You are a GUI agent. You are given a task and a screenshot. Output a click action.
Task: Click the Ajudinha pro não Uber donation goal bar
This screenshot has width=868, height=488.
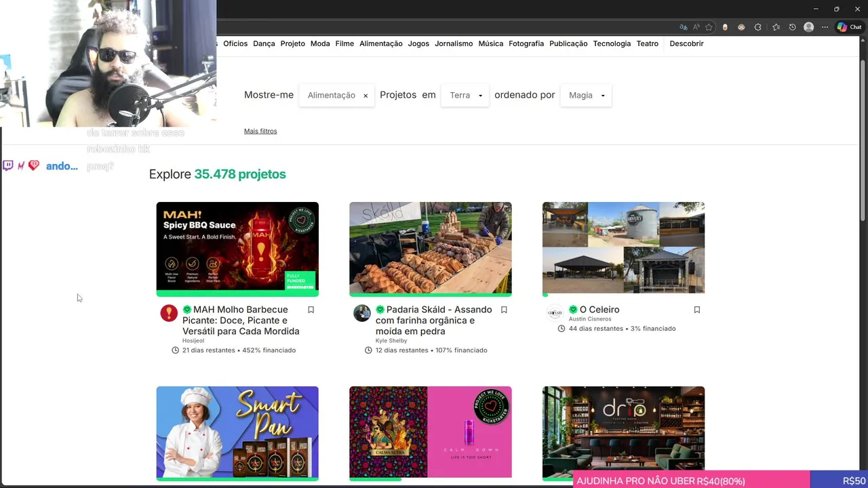tap(720, 480)
